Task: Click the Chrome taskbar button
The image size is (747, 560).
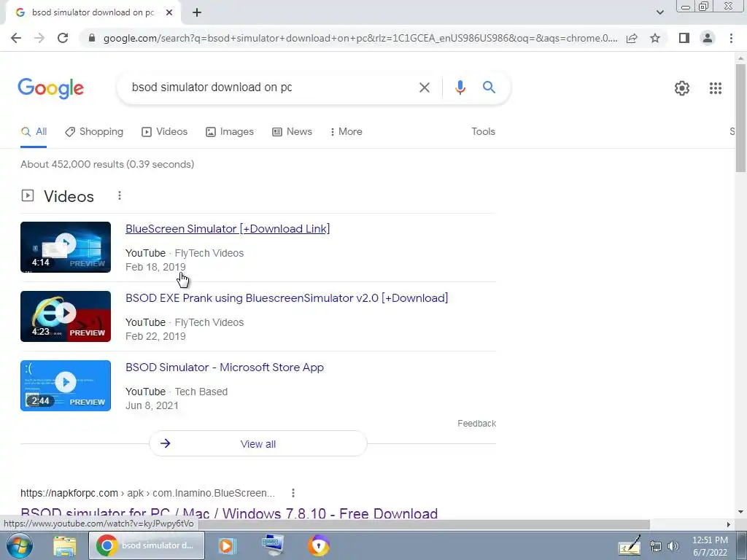Action: point(147,545)
